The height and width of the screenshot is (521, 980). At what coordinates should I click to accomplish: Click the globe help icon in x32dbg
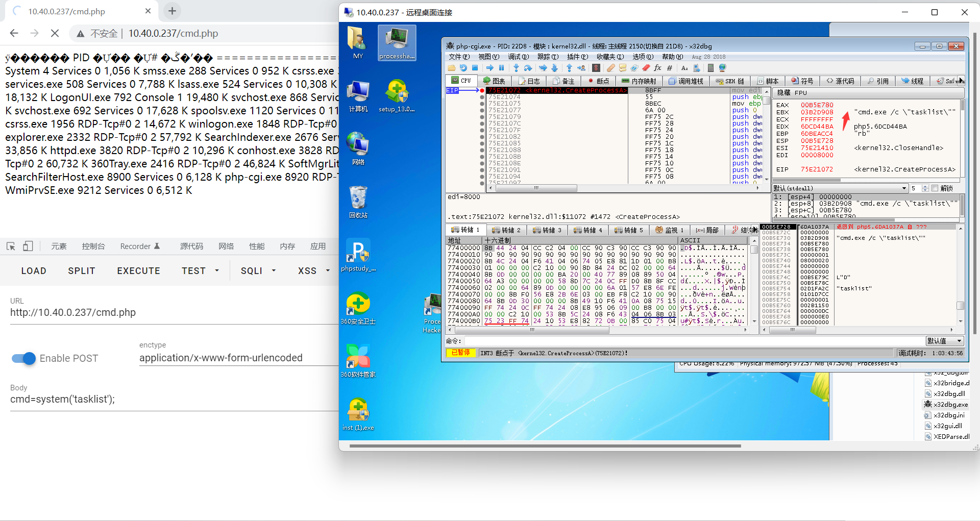point(723,68)
